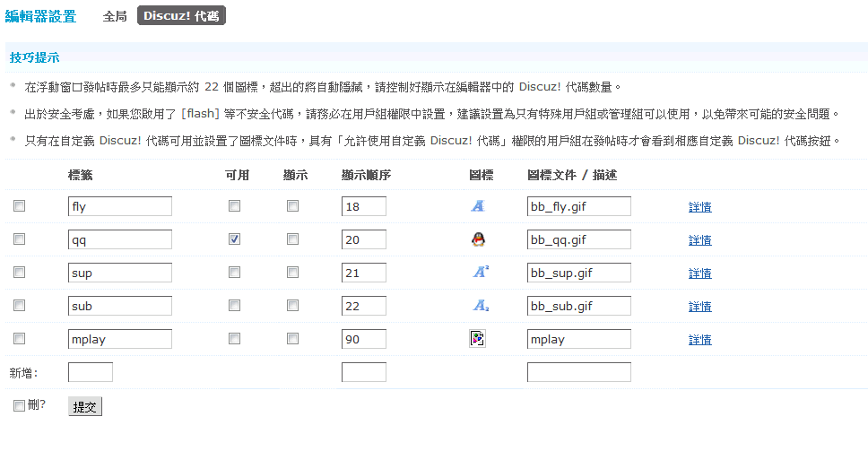Select the Discuz! 代碼 tab
The image size is (868, 460).
pyautogui.click(x=181, y=15)
